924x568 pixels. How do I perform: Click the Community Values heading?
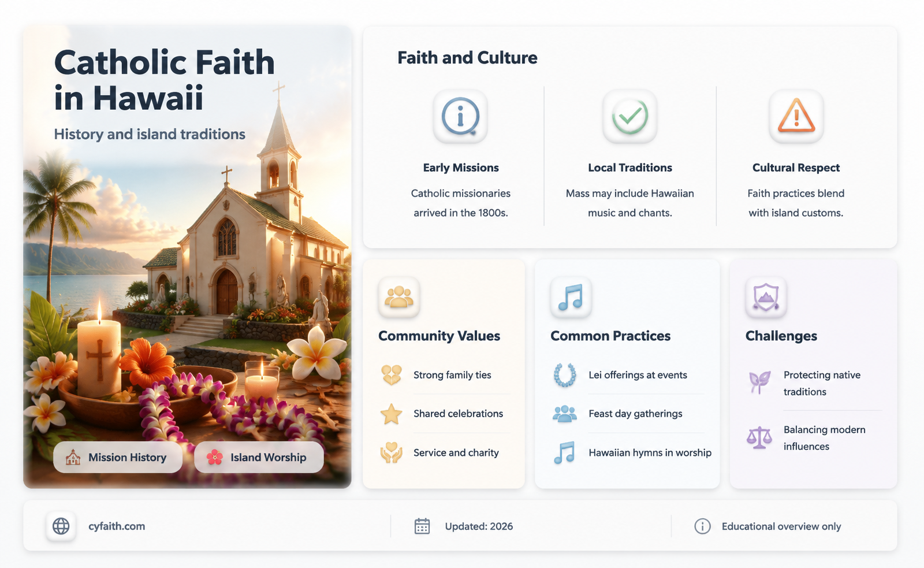point(439,336)
